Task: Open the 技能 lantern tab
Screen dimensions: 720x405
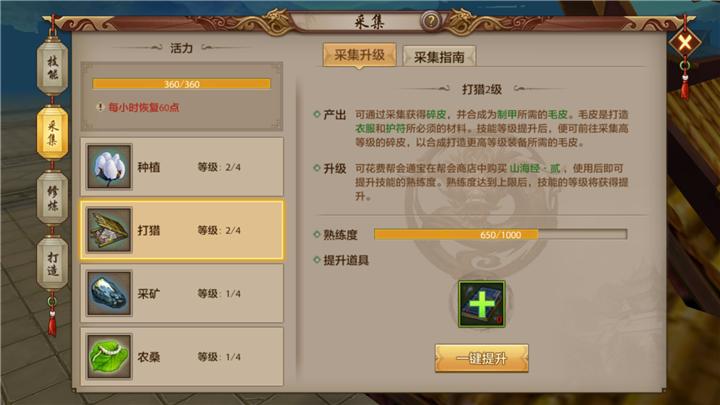Action: [52, 68]
